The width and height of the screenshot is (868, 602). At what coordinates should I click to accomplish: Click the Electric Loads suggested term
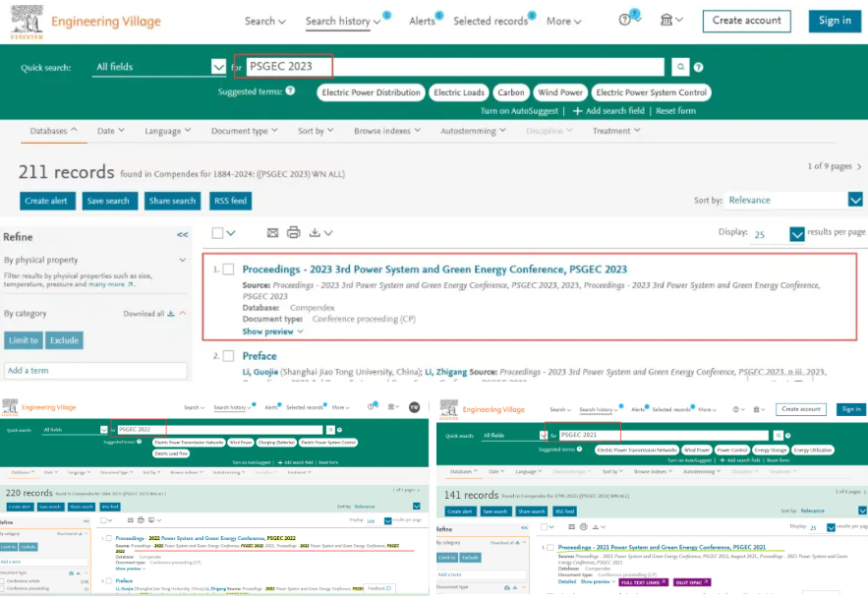click(x=459, y=92)
